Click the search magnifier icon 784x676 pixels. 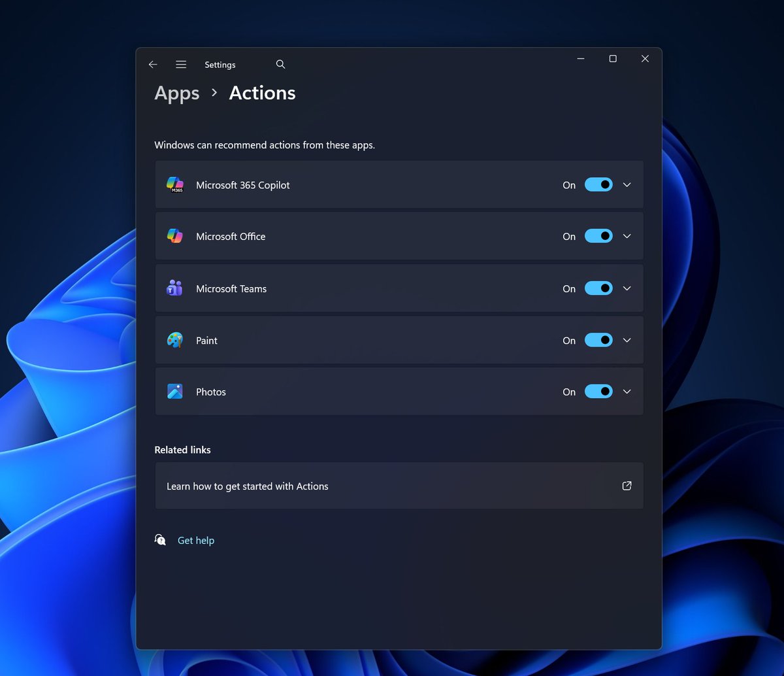[280, 64]
